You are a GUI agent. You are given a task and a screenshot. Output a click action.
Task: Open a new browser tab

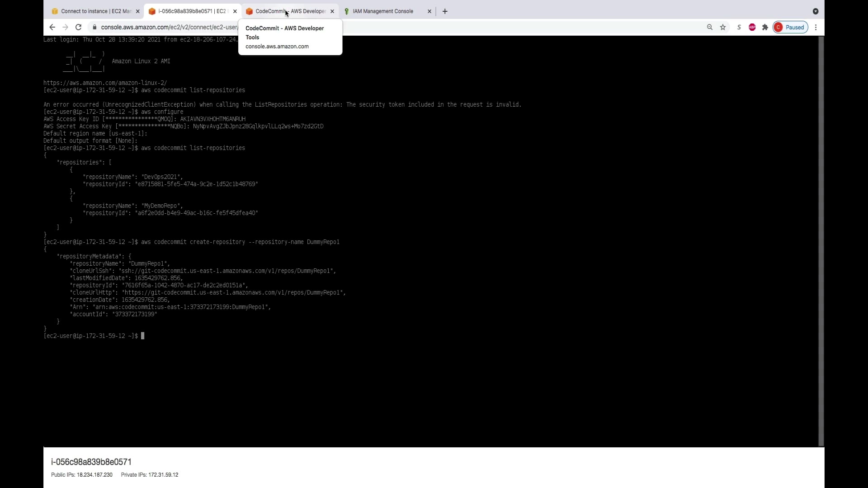tap(445, 11)
